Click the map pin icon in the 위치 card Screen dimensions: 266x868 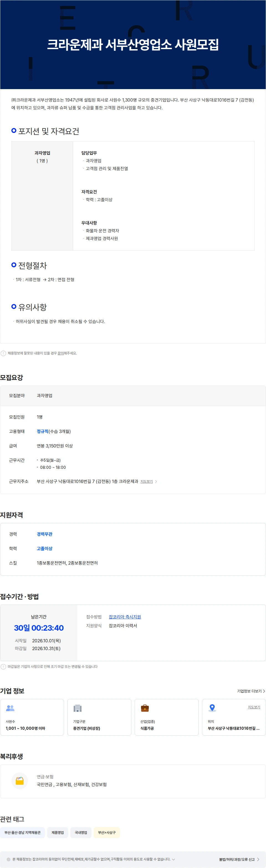pyautogui.click(x=212, y=708)
